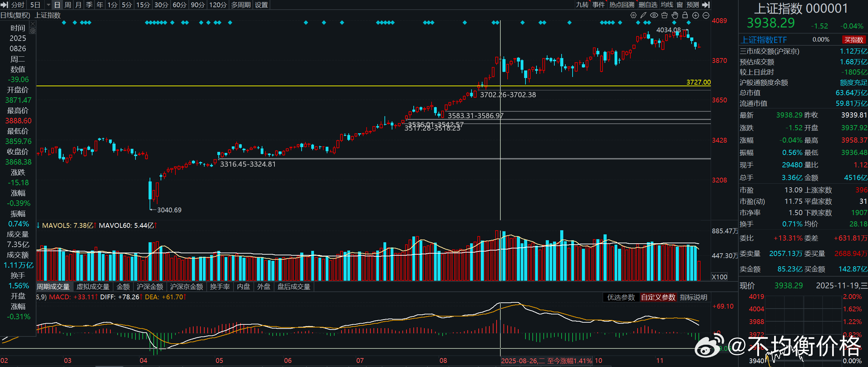Switch to 60分 minute chart

(180, 5)
